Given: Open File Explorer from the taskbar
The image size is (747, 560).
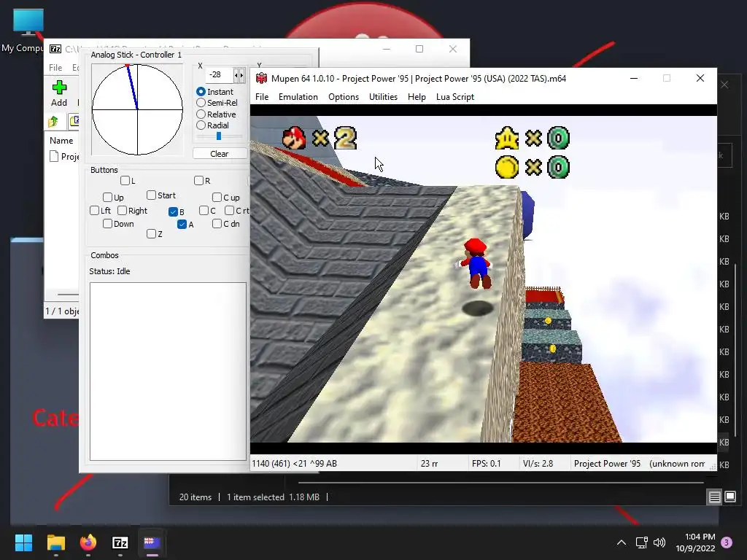Looking at the screenshot, I should (x=55, y=542).
